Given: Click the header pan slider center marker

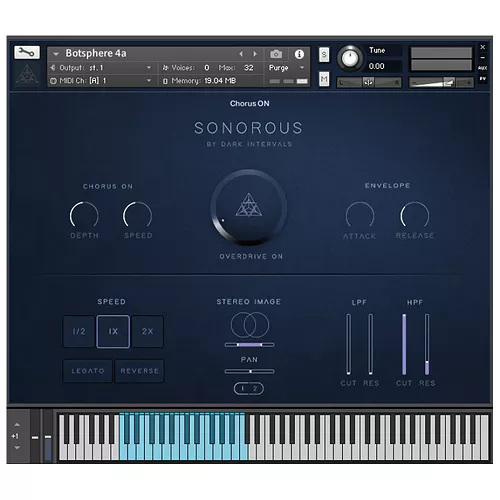Looking at the screenshot, I should click(368, 82).
